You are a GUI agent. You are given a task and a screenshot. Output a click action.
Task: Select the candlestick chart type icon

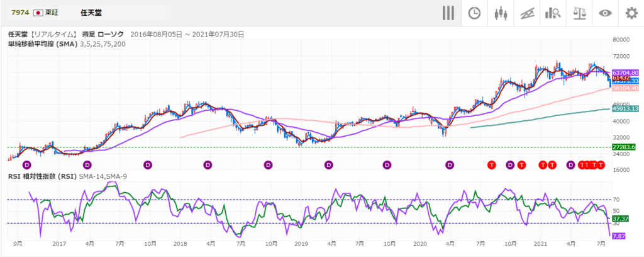[x=500, y=13]
